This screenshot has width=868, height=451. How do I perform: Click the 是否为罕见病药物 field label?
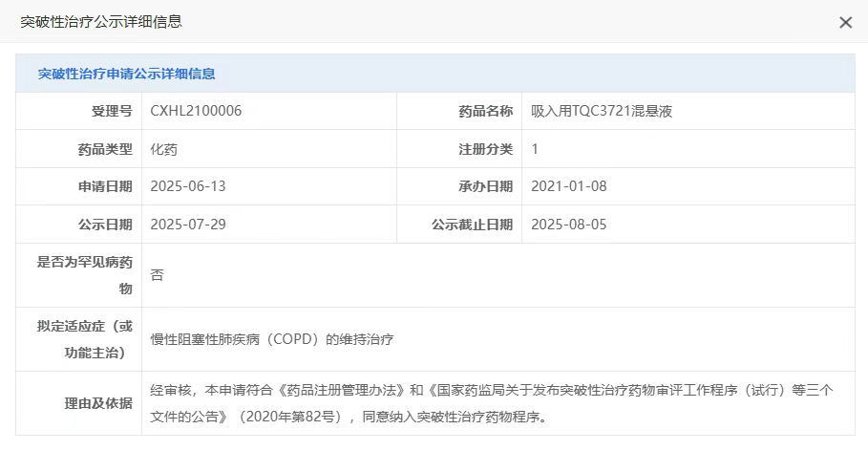click(84, 274)
